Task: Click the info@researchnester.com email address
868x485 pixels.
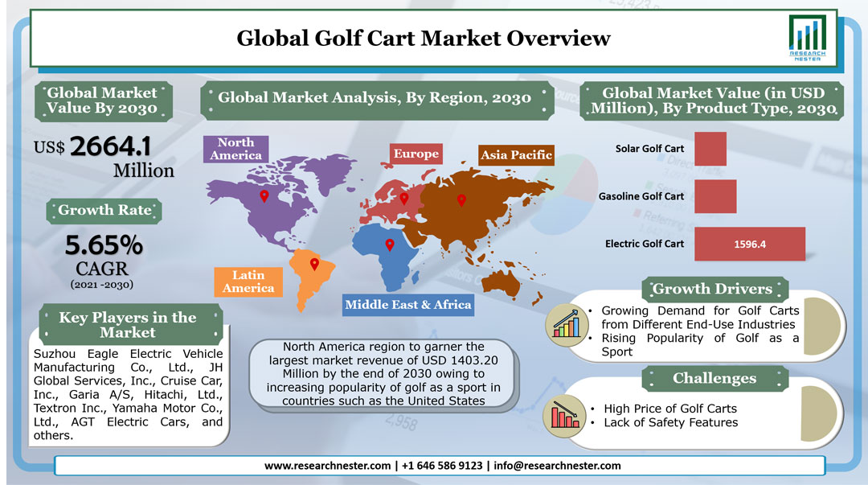Action: pyautogui.click(x=557, y=467)
